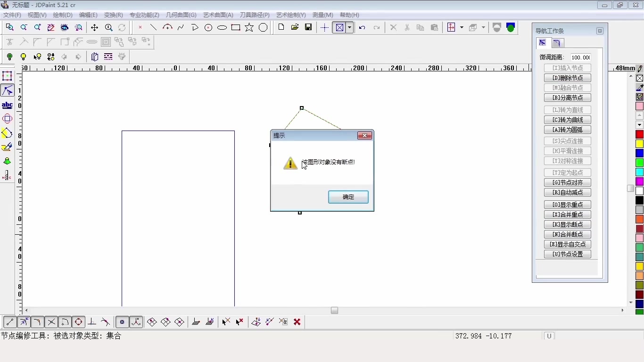Select the polygon drawing tool
This screenshot has height=362, width=644.
click(x=263, y=27)
